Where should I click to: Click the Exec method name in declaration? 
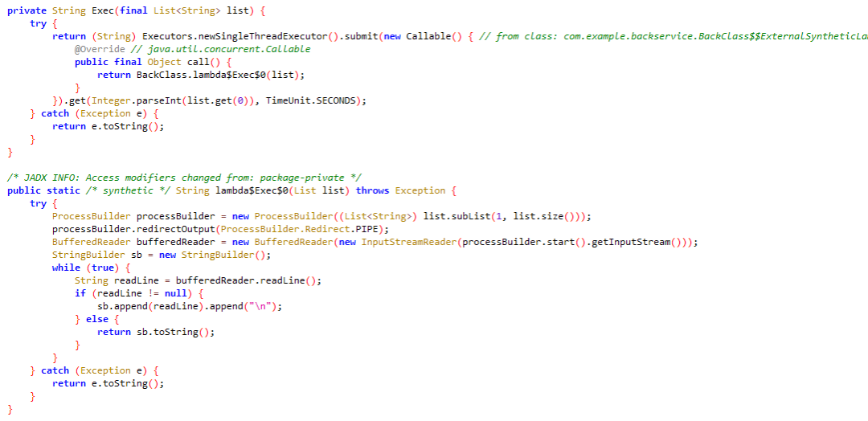(x=102, y=10)
